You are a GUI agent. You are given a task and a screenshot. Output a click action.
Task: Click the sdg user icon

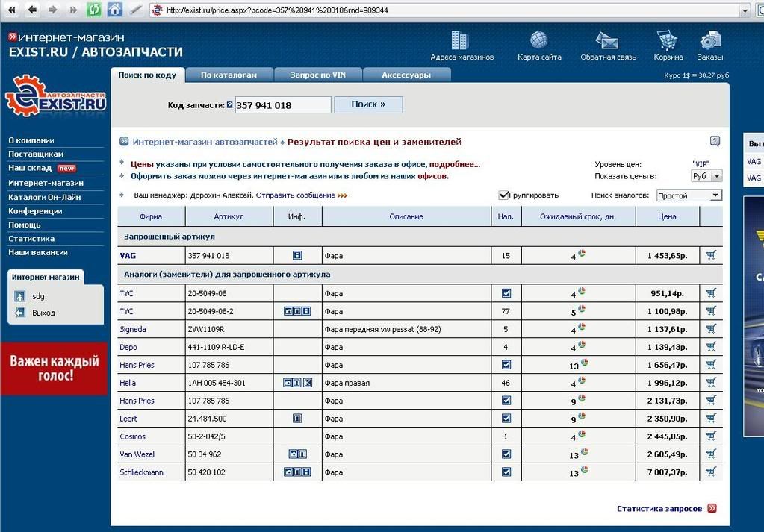20,296
